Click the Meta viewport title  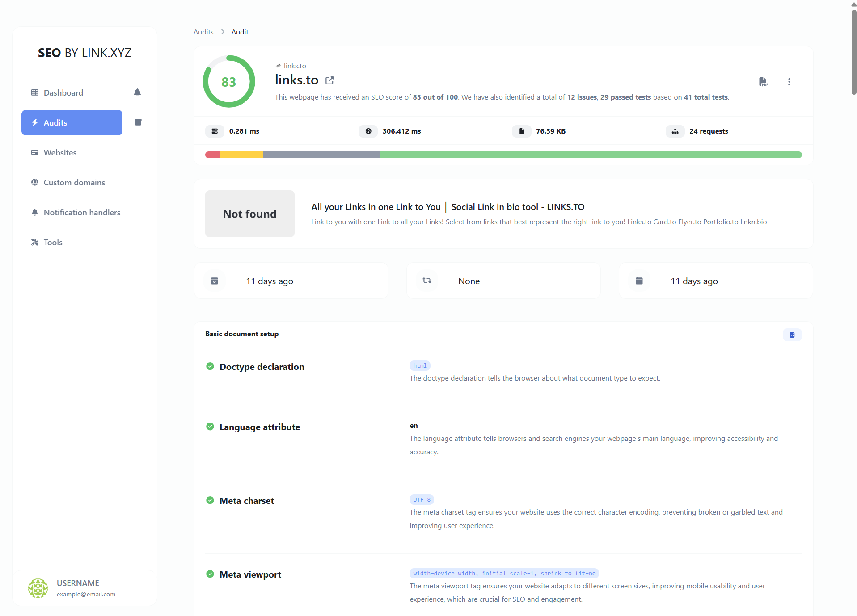[x=250, y=574]
